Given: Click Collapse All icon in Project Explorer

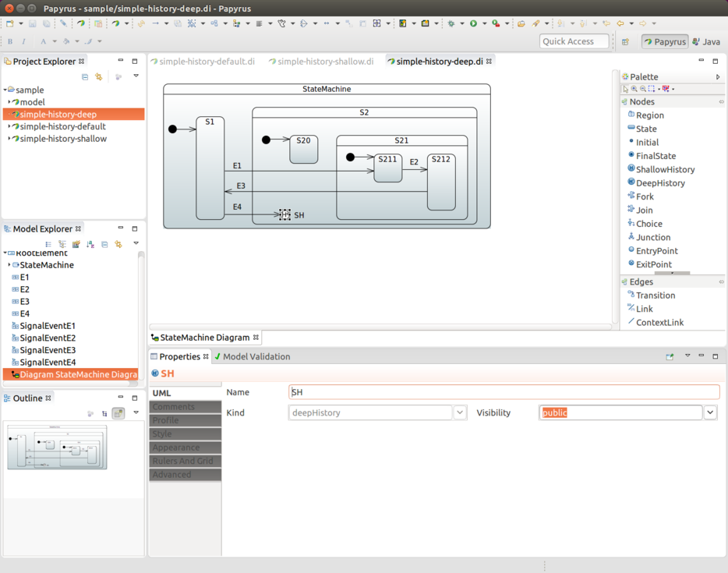Looking at the screenshot, I should click(85, 77).
